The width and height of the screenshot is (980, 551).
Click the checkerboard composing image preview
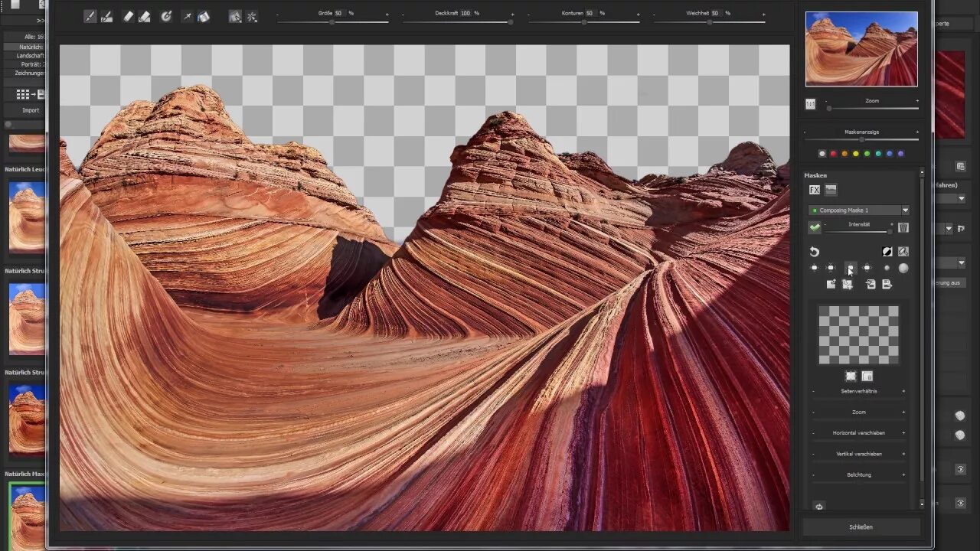point(858,335)
